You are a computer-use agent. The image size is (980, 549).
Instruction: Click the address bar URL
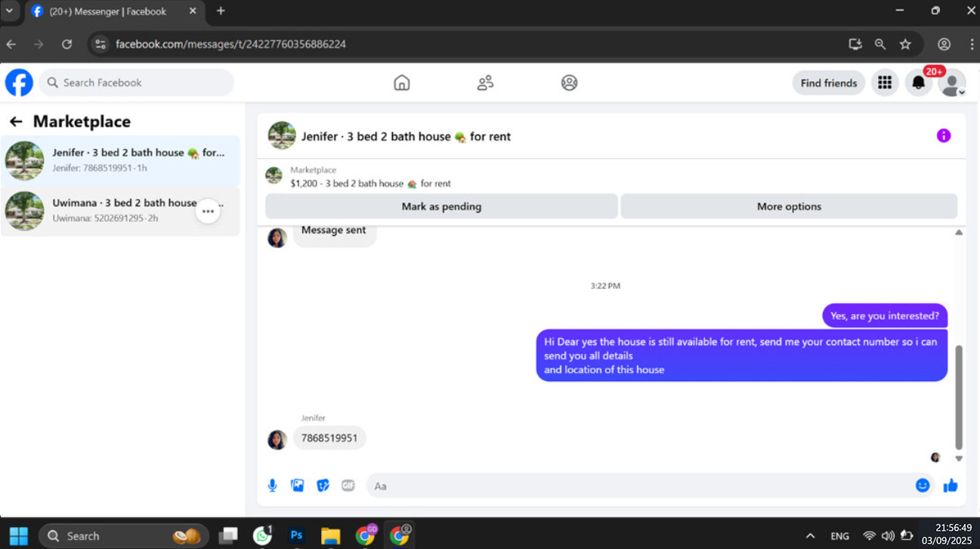click(x=230, y=45)
